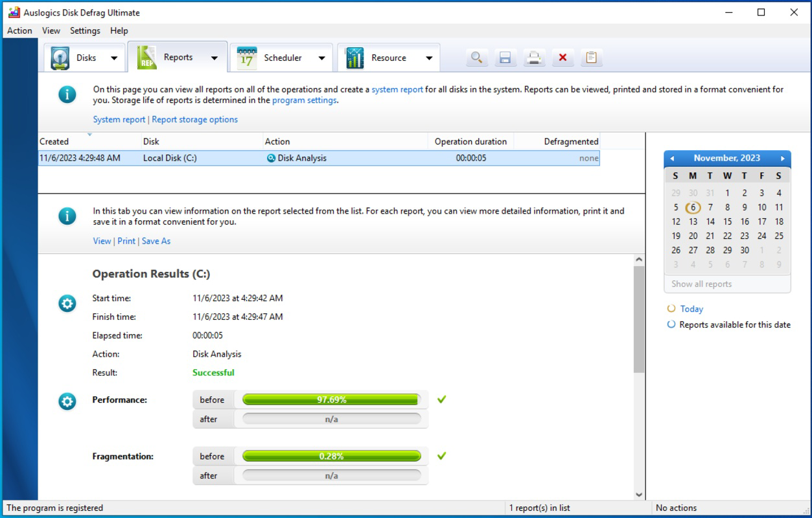Screen dimensions: 812x518
Task: Click the Resource chart icon
Action: (x=354, y=58)
